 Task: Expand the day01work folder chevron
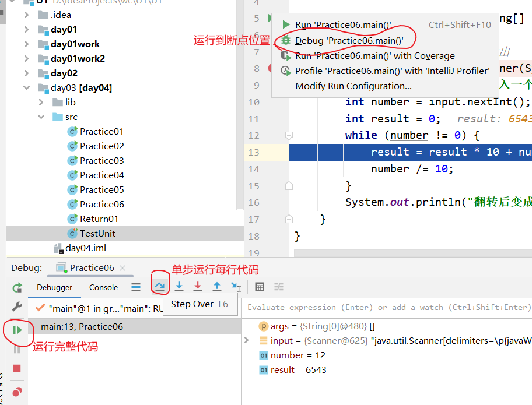(x=26, y=44)
